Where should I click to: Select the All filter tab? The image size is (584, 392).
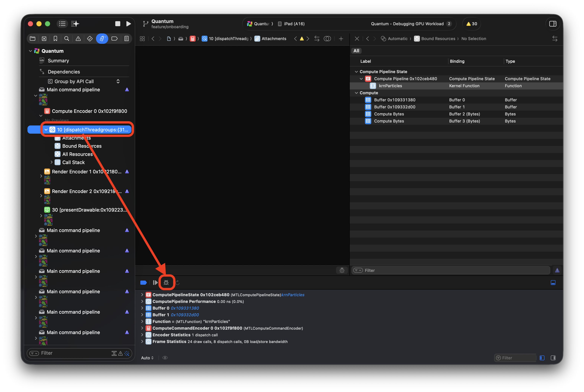point(356,51)
